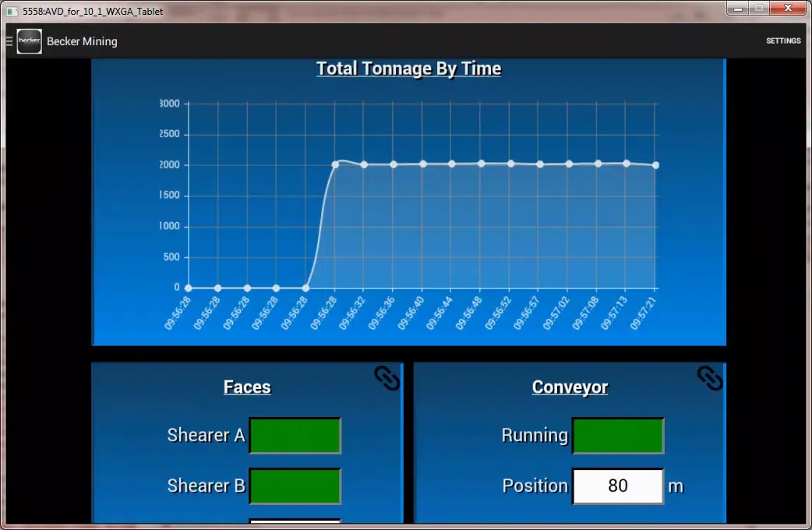Viewport: 812px width, 530px height.
Task: Click the chart data point at 09:57:02
Action: (x=569, y=164)
